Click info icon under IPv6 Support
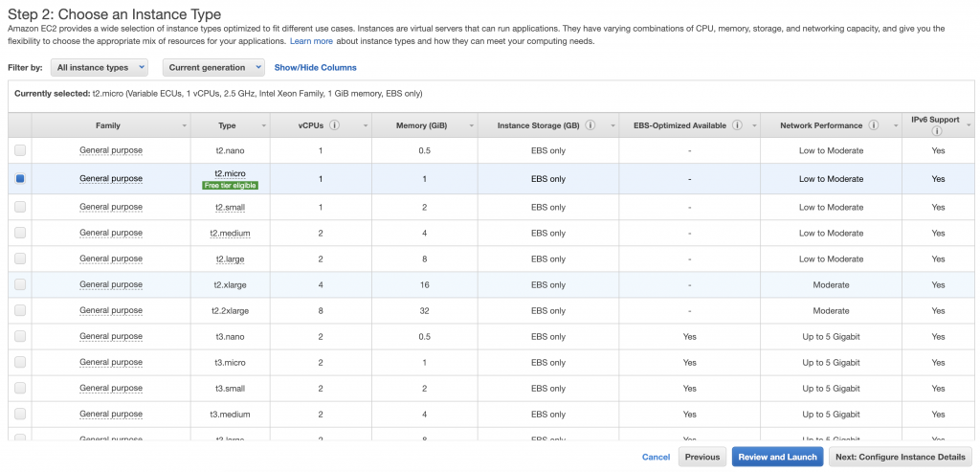The width and height of the screenshot is (980, 472). click(936, 131)
